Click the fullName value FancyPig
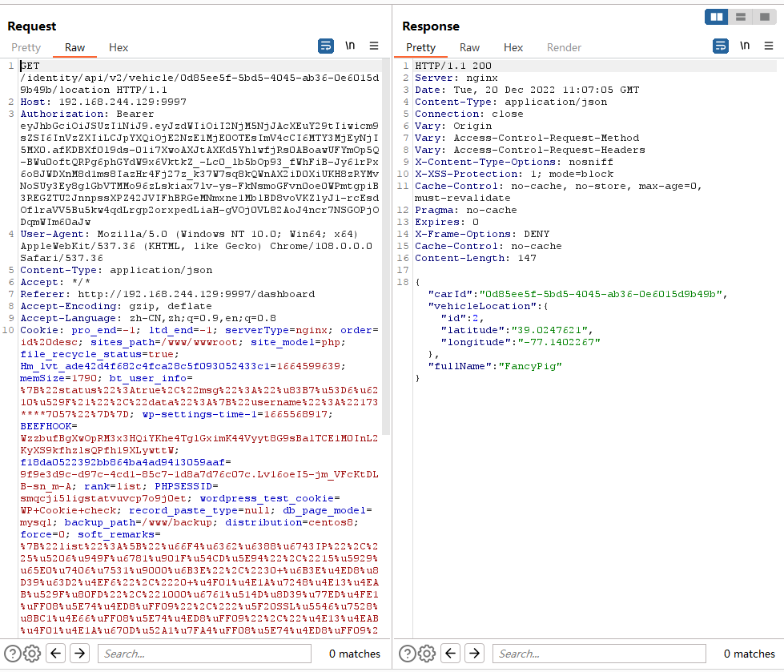 [x=530, y=365]
